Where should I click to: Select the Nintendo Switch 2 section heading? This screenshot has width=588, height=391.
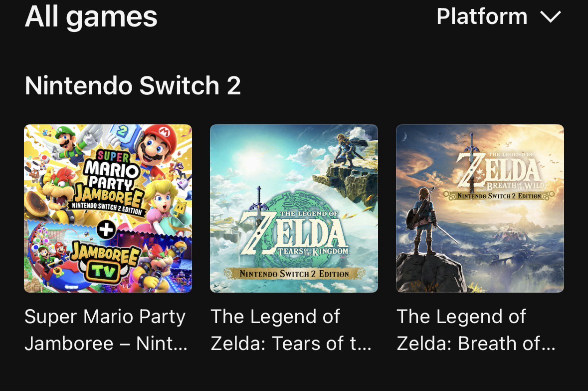pos(133,85)
